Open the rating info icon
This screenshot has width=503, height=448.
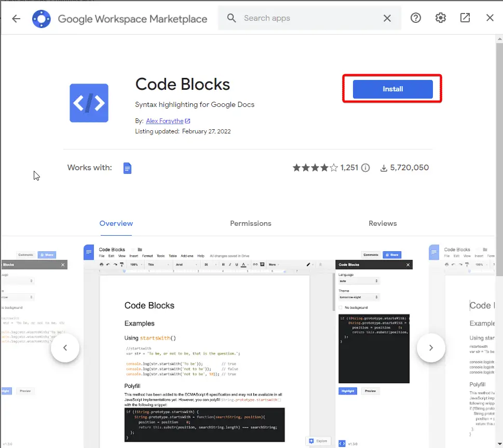365,168
